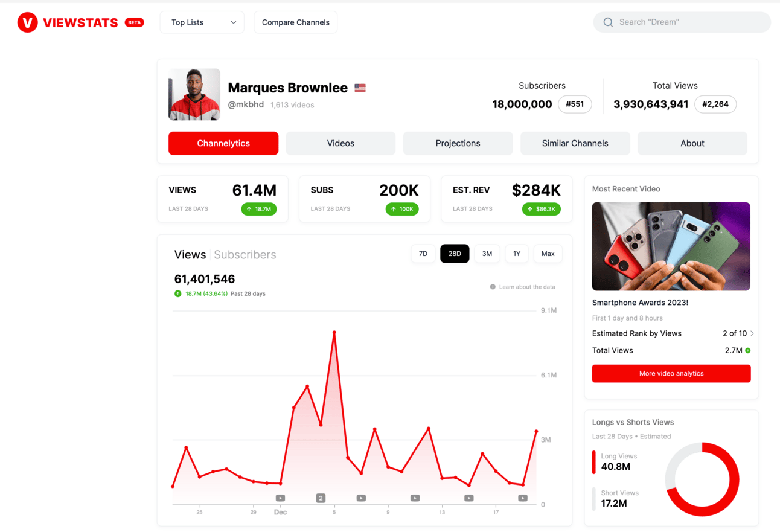Expand the chevron next to 2 of 10
The image size is (780, 532).
coord(752,333)
